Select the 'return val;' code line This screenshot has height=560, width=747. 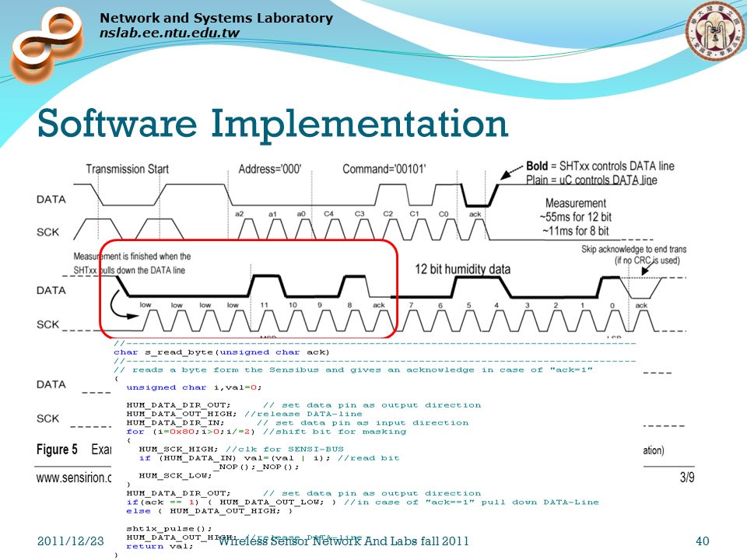[x=160, y=546]
